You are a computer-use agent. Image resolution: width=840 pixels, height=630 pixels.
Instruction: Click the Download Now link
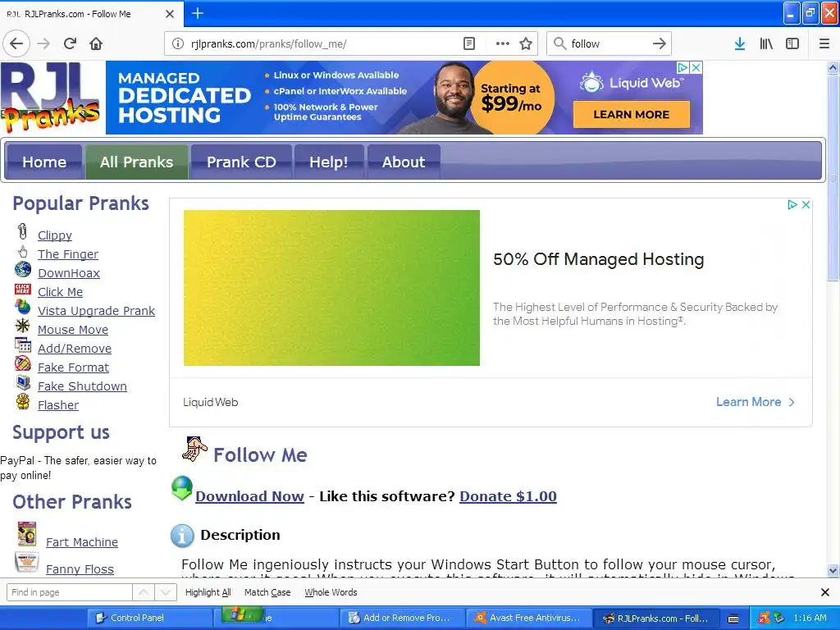point(249,496)
